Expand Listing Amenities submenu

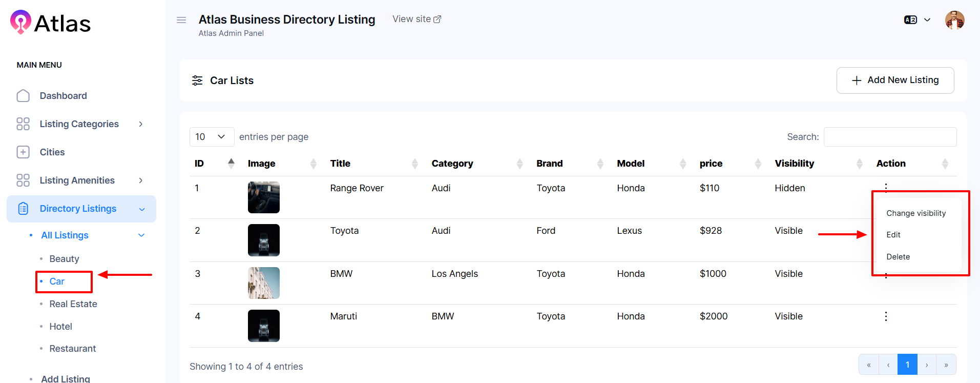(x=140, y=180)
